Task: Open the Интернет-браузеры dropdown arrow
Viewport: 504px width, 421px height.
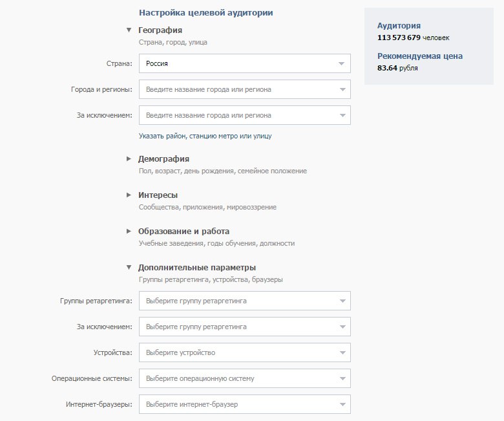Action: click(x=341, y=404)
